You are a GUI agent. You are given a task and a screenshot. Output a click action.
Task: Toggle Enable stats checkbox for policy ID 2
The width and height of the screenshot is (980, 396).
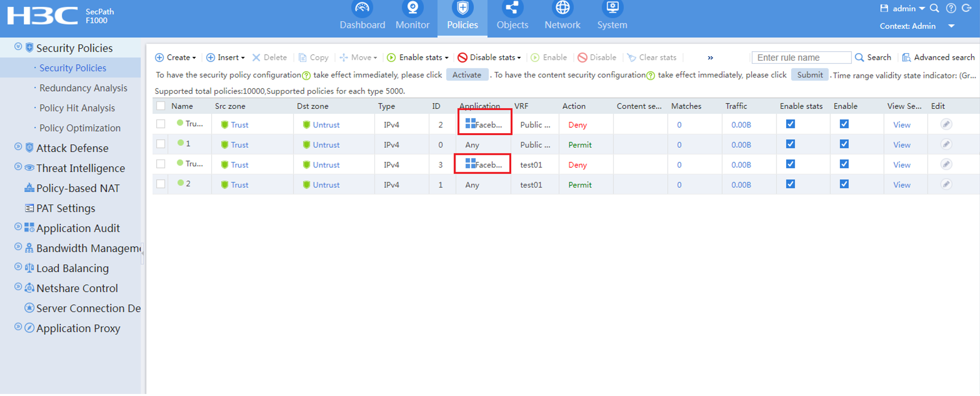(791, 124)
